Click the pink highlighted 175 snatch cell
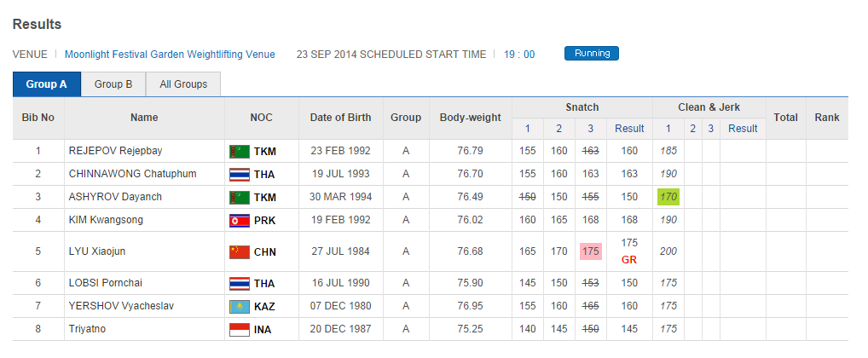The image size is (868, 358). [x=590, y=251]
